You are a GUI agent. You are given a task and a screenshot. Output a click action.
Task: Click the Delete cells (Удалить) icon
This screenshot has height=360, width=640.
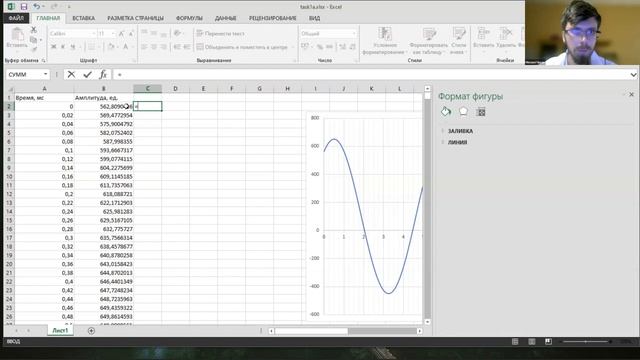pyautogui.click(x=506, y=34)
